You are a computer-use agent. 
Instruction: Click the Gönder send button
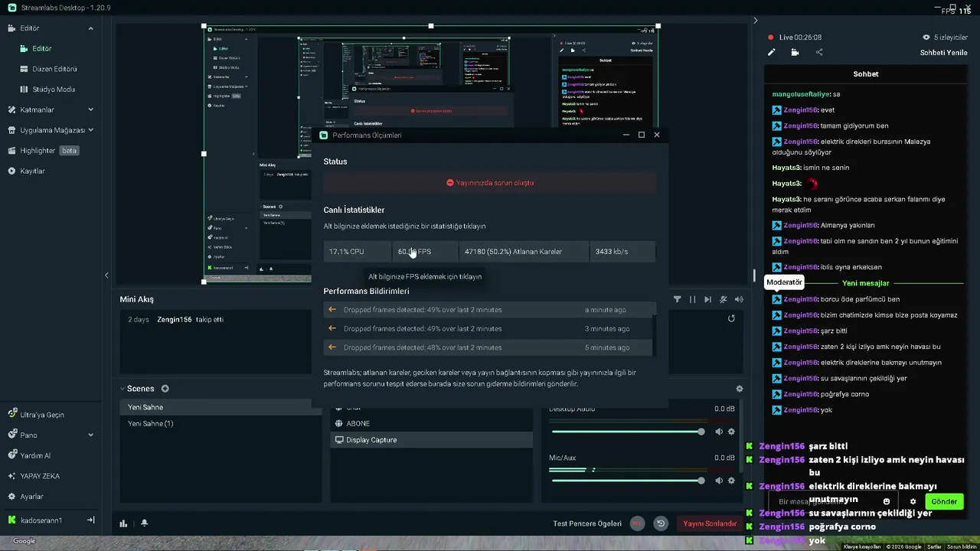[x=944, y=502]
